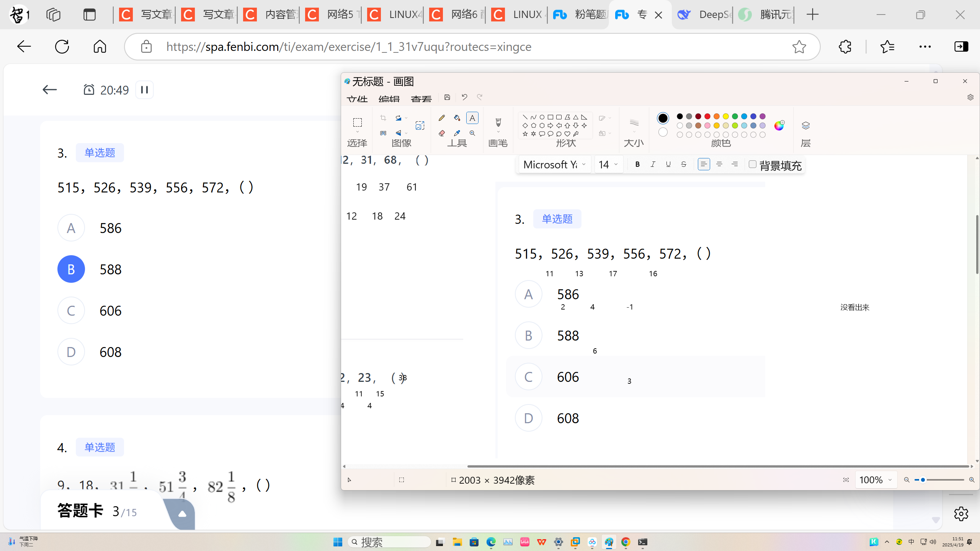Pause the exam timer
Image resolution: width=980 pixels, height=551 pixels.
click(x=144, y=90)
